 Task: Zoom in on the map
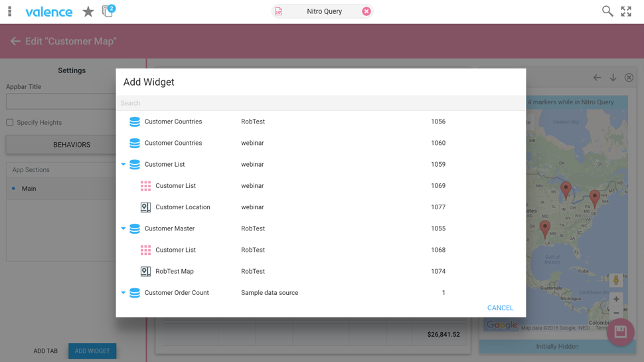pyautogui.click(x=616, y=299)
